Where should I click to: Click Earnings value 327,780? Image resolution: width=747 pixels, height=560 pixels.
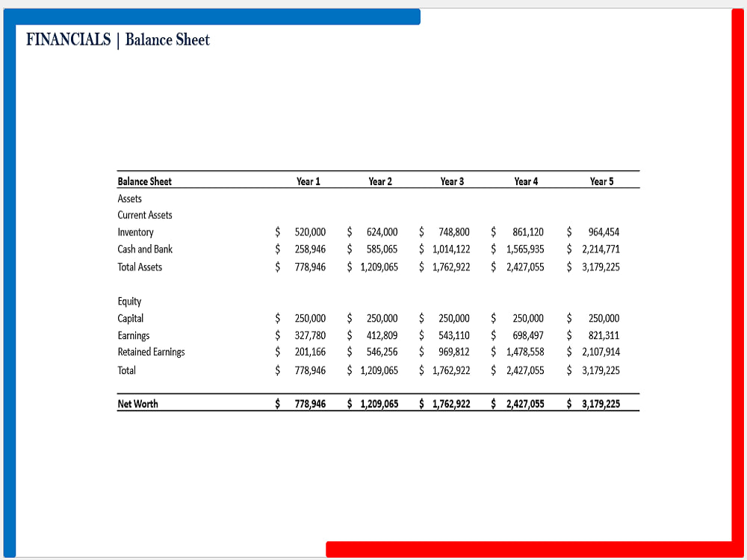(x=310, y=336)
